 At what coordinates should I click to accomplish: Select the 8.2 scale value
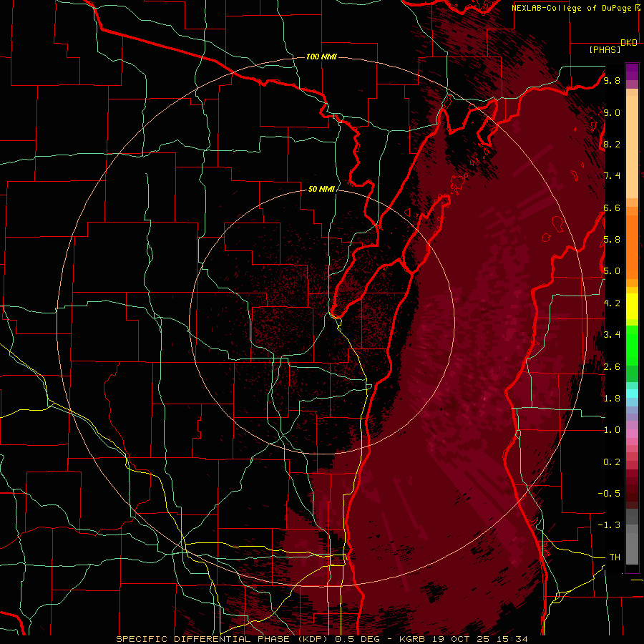pyautogui.click(x=612, y=144)
